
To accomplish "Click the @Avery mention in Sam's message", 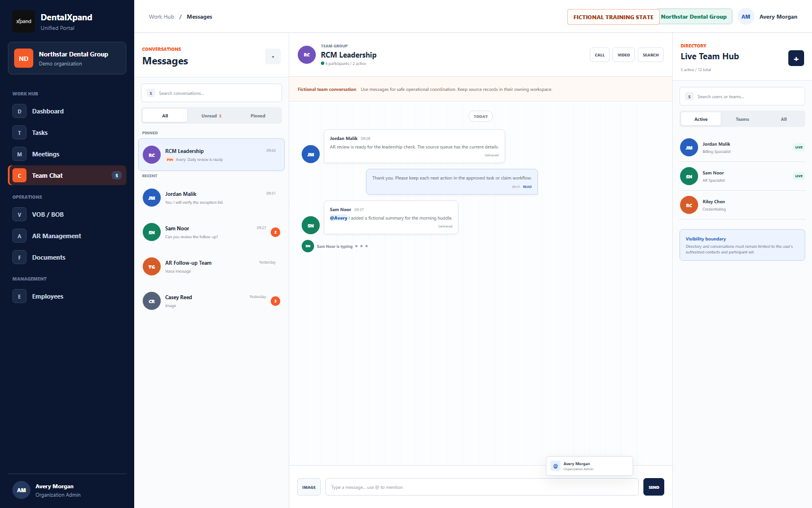I will 338,218.
